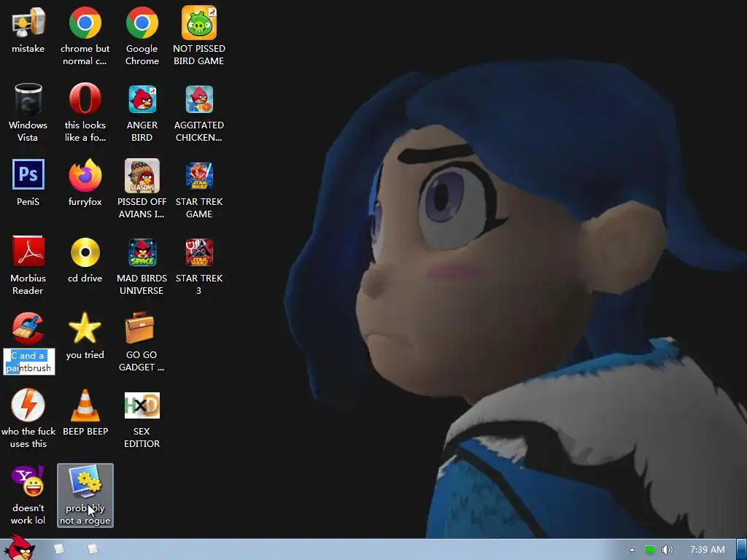Select the BEEP BEEP traffic cone icon
Image resolution: width=747 pixels, height=560 pixels.
tap(85, 405)
